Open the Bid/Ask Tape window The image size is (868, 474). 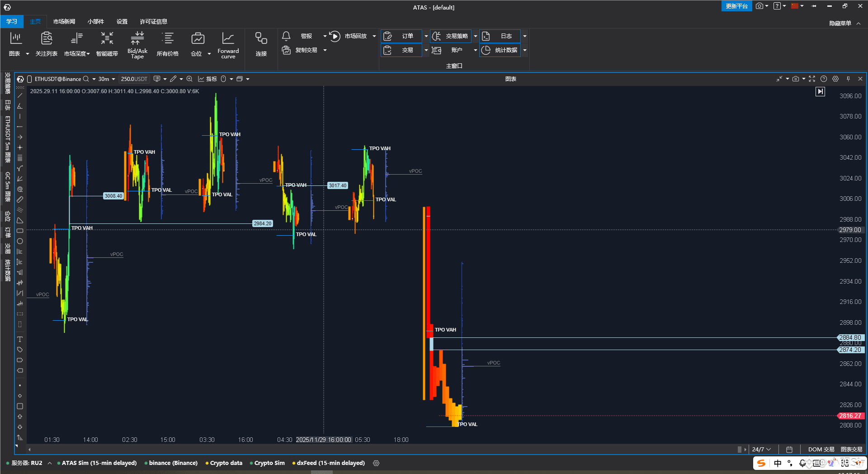coord(137,44)
